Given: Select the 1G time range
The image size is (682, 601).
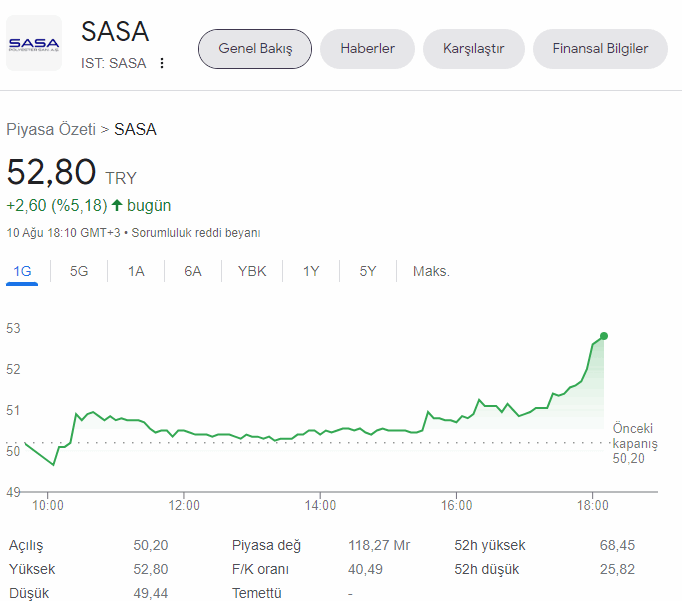Looking at the screenshot, I should pyautogui.click(x=22, y=271).
